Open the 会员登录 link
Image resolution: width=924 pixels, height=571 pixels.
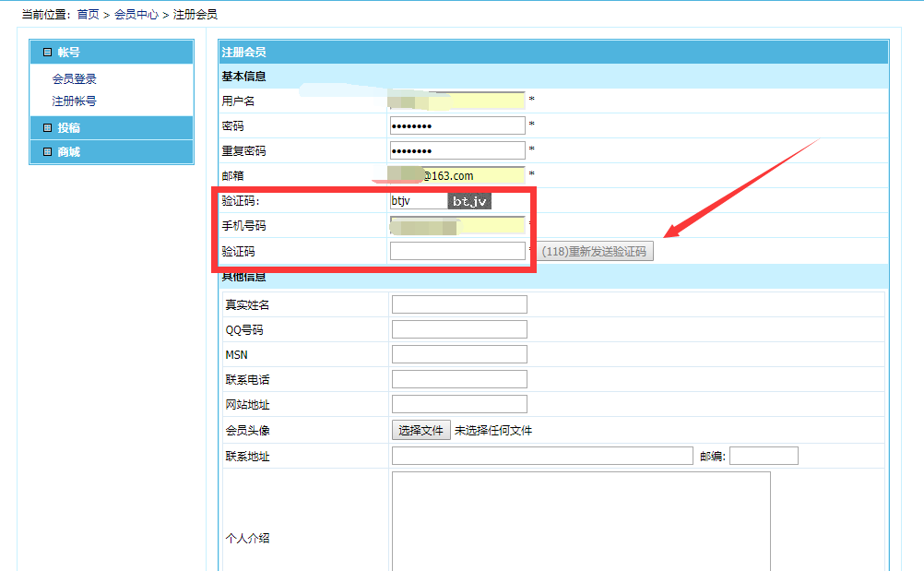[x=75, y=79]
